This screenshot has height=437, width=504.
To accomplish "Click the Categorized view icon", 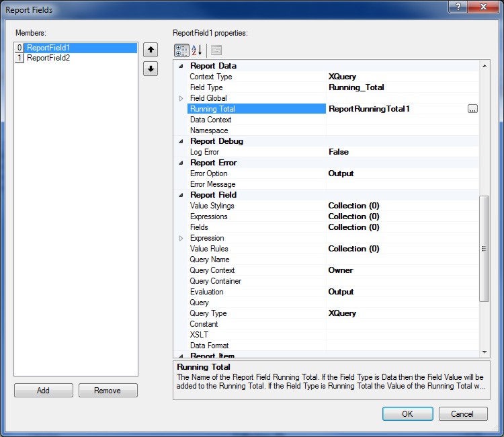I will tap(181, 50).
